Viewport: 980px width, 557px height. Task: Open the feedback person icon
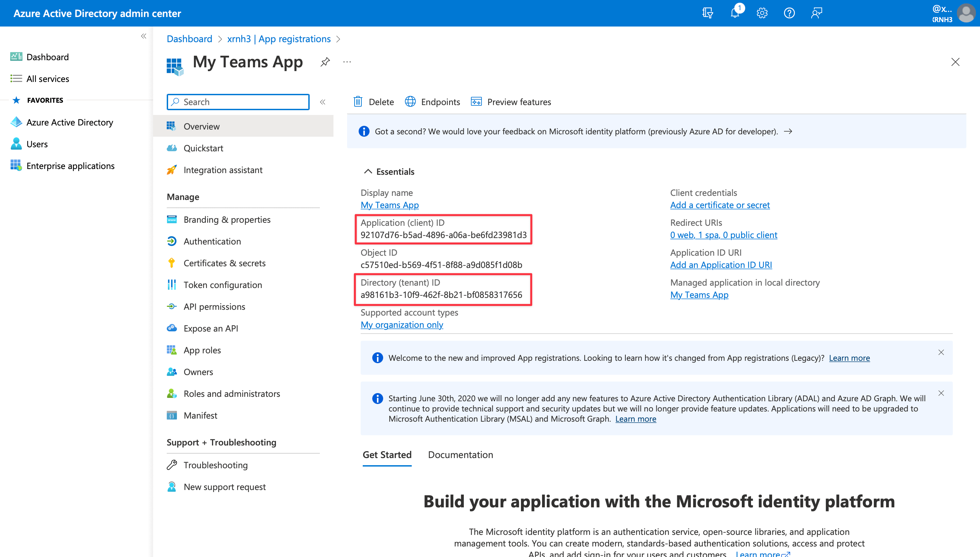click(816, 13)
